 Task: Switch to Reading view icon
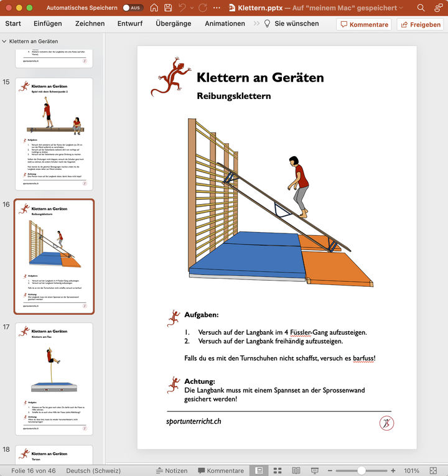pyautogui.click(x=296, y=471)
